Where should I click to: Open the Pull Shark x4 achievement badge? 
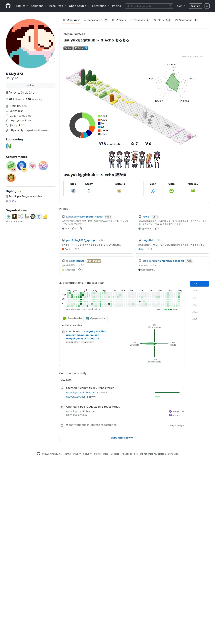click(22, 166)
